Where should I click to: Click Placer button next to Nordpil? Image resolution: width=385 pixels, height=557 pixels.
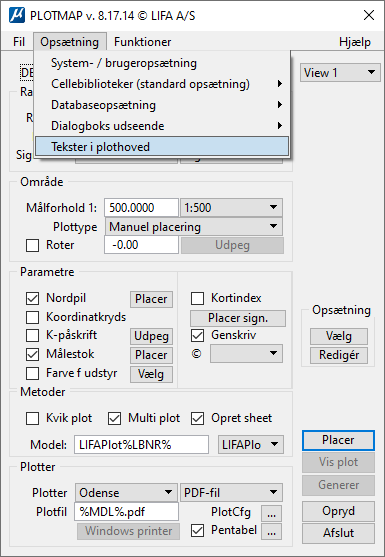[151, 299]
